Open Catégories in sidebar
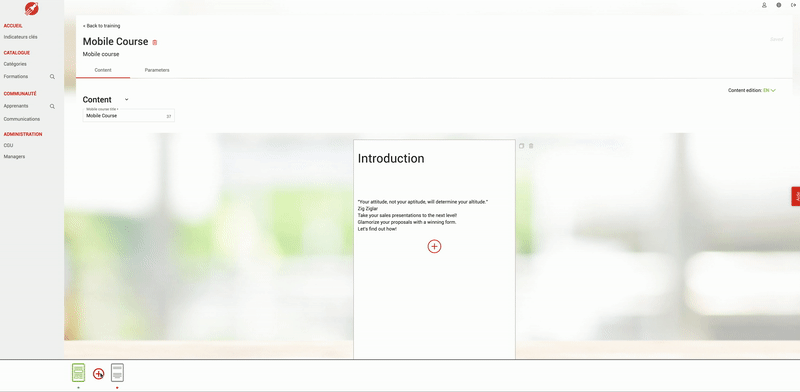Screen dimensions: 800x392 [x=15, y=64]
